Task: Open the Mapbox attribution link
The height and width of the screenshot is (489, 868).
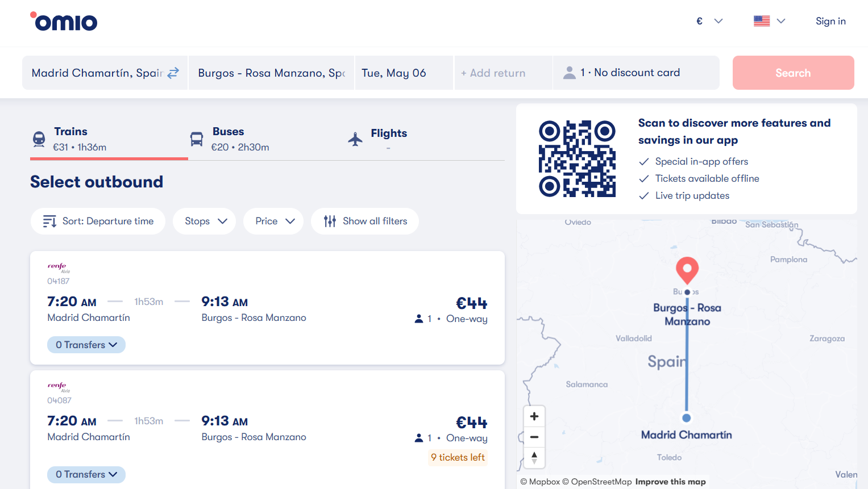Action: coord(540,482)
